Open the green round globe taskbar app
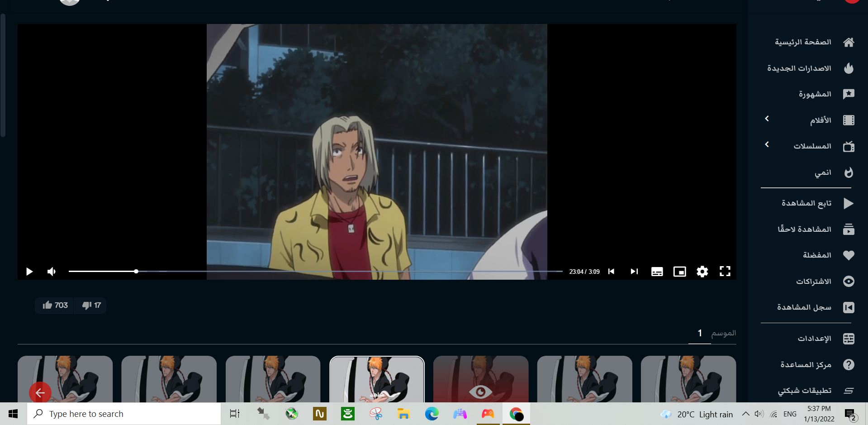The width and height of the screenshot is (868, 425). [x=292, y=414]
